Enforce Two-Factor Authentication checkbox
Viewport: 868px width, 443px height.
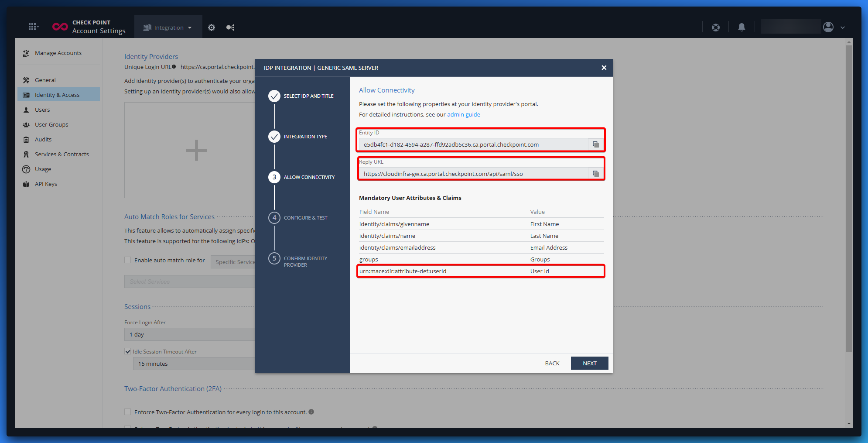(128, 412)
